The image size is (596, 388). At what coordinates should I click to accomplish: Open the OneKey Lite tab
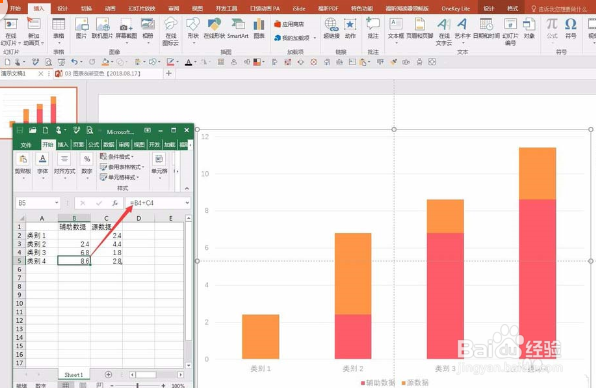coord(455,8)
